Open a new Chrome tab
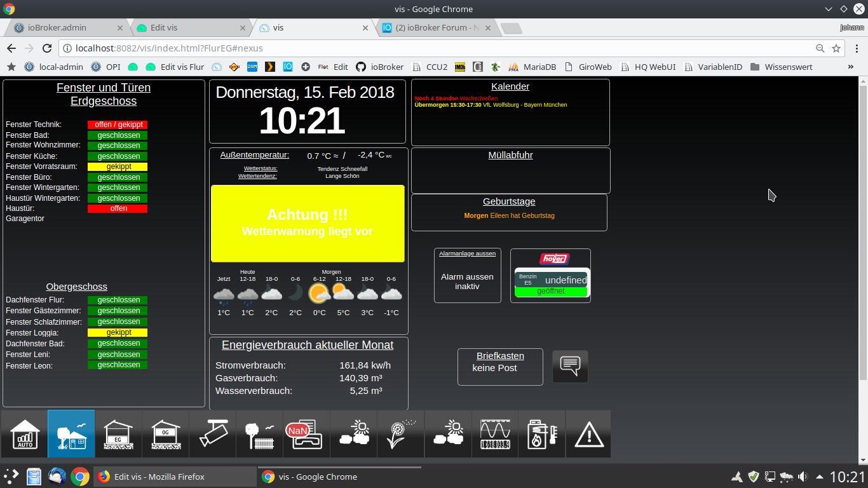 [511, 28]
